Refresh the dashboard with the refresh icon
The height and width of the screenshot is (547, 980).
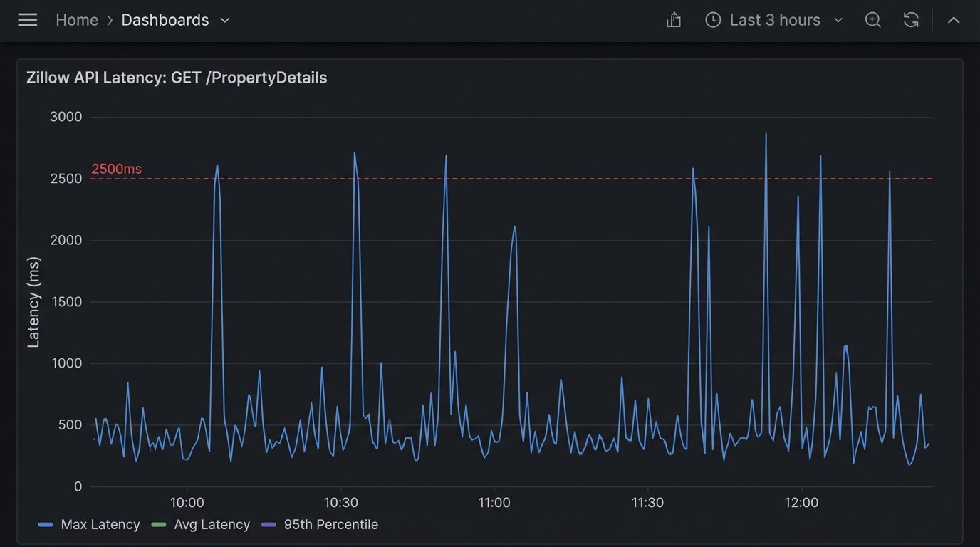tap(911, 20)
